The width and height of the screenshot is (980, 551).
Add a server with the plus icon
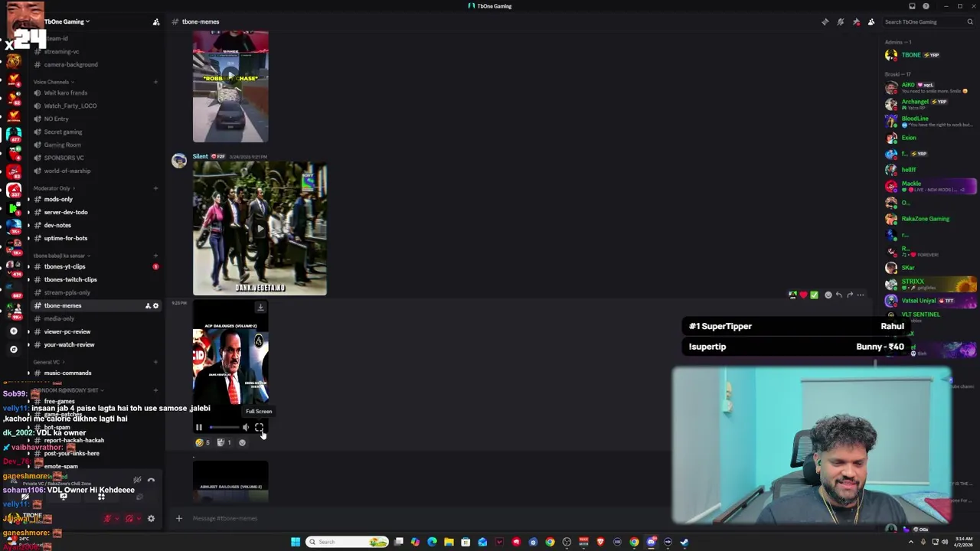(13, 331)
